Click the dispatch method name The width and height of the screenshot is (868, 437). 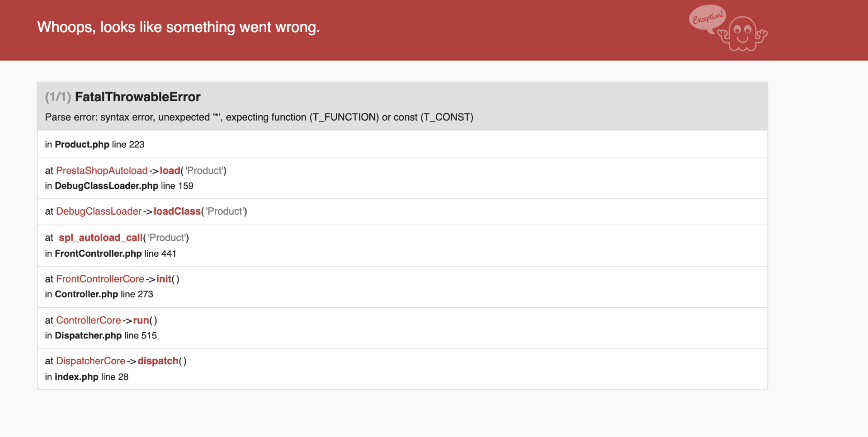tap(158, 361)
